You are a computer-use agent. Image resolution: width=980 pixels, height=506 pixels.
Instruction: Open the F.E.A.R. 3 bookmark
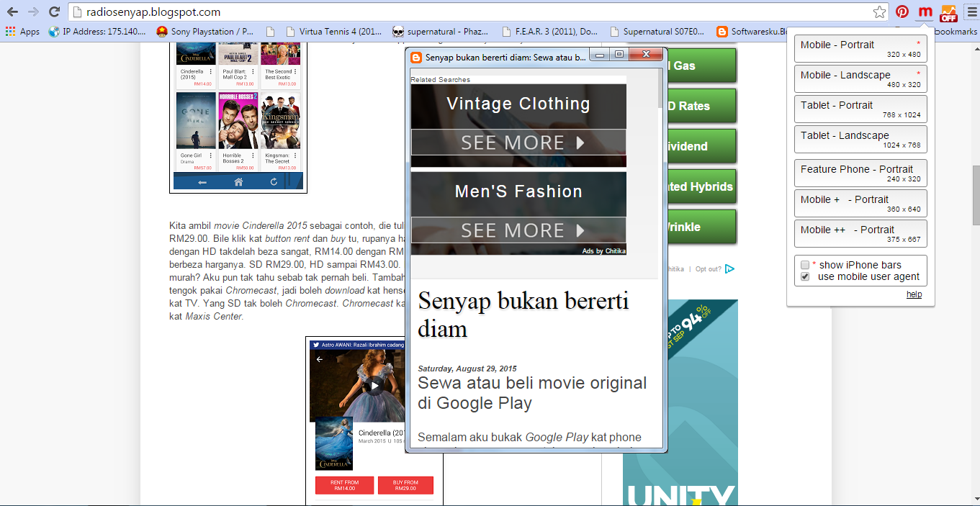(549, 32)
